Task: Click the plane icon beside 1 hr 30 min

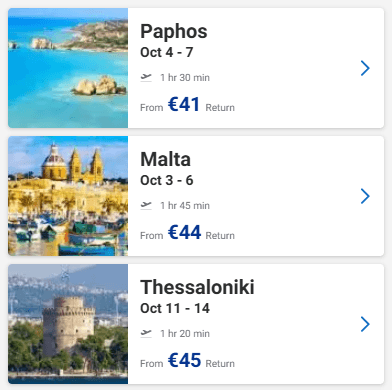Action: tap(146, 78)
